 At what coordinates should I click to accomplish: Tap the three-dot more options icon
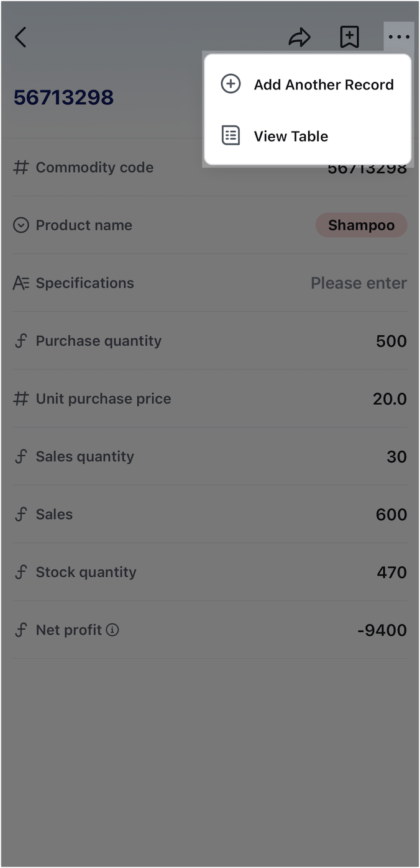point(399,37)
